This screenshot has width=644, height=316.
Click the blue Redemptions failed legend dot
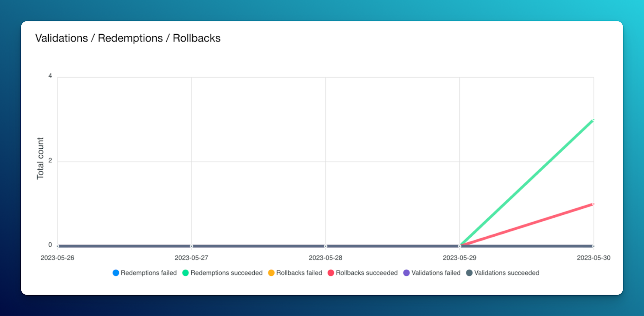[x=116, y=273]
